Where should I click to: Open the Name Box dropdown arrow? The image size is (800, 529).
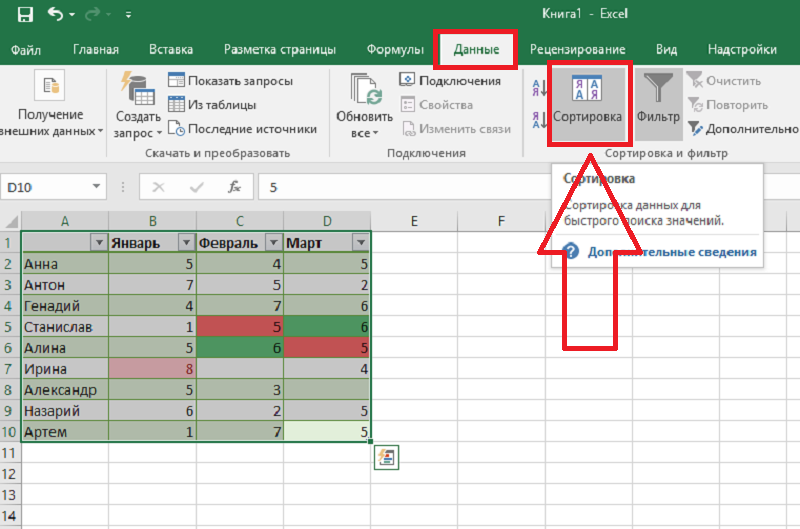coord(96,187)
